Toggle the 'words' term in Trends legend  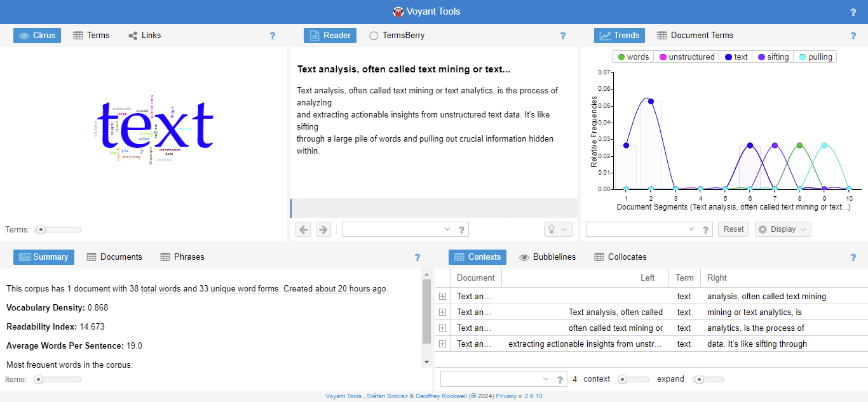point(632,57)
